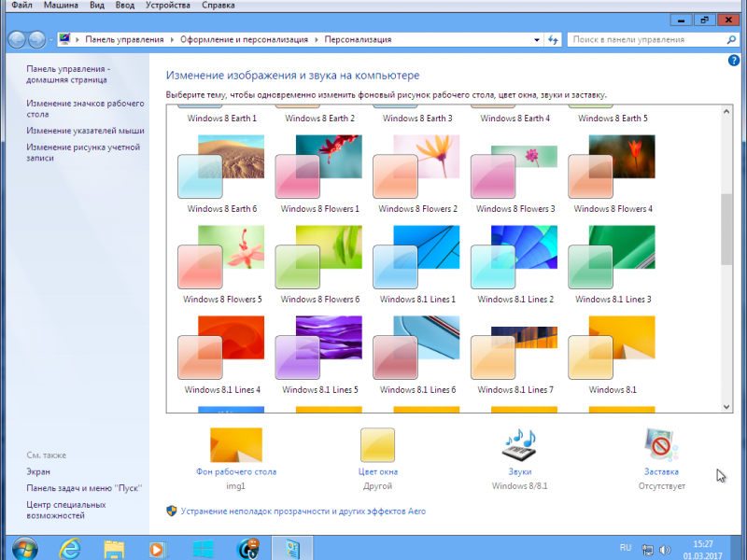Apply the Windows 8 Flowers 5 theme

click(x=221, y=264)
